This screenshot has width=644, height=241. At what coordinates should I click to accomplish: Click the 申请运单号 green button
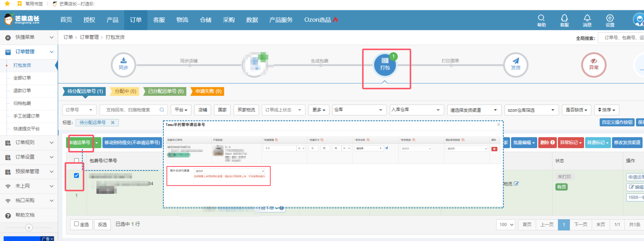point(80,143)
